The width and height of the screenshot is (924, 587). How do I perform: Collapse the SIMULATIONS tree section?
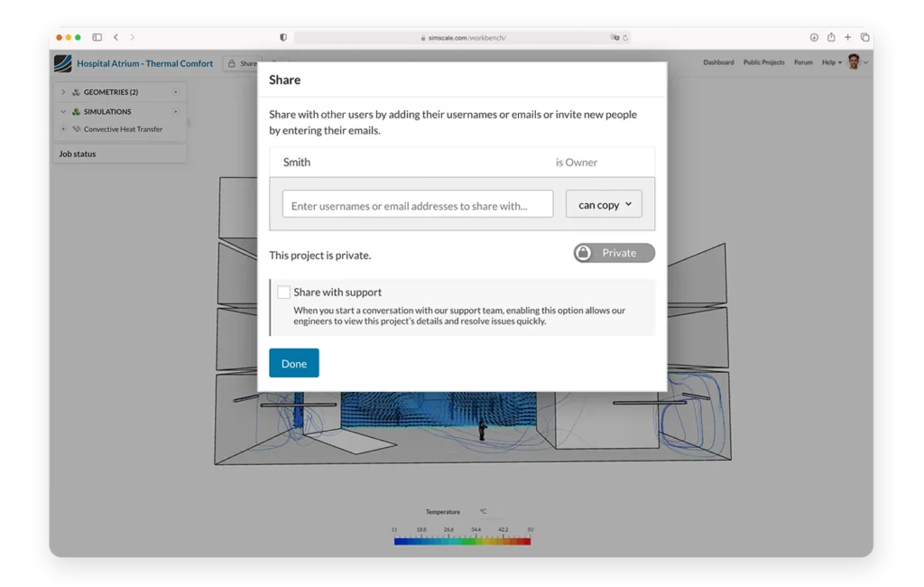click(x=63, y=112)
